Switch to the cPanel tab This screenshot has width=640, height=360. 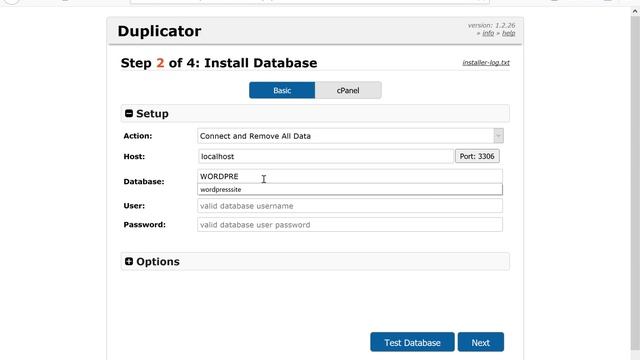(x=348, y=90)
